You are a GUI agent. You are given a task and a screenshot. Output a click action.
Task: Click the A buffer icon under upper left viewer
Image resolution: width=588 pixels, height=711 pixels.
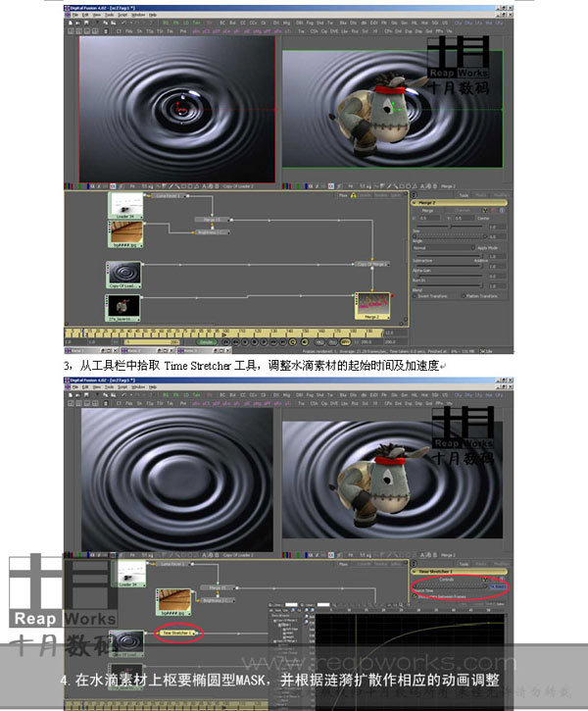tap(205, 186)
